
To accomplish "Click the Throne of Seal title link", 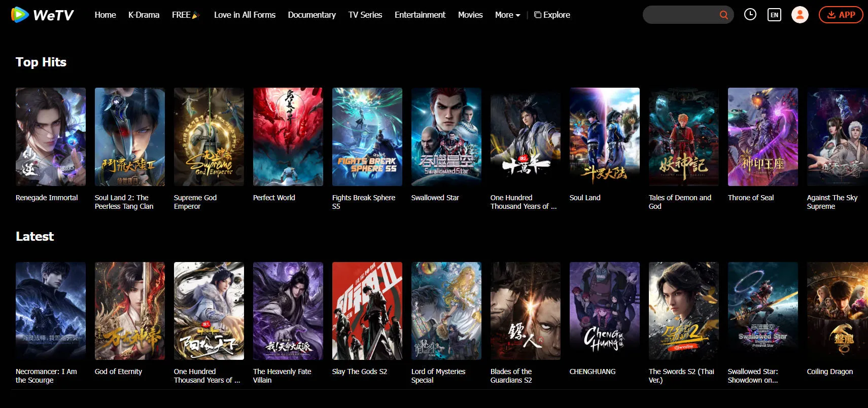I will (x=751, y=198).
